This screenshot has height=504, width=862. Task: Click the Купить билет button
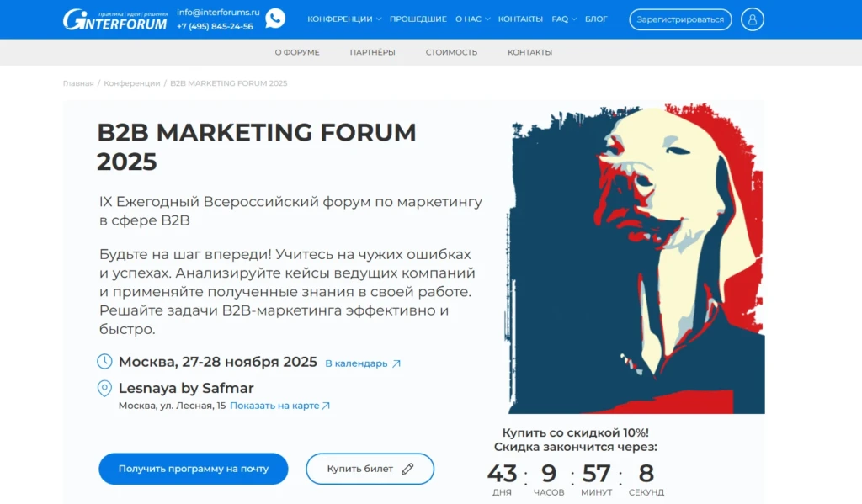pyautogui.click(x=370, y=469)
